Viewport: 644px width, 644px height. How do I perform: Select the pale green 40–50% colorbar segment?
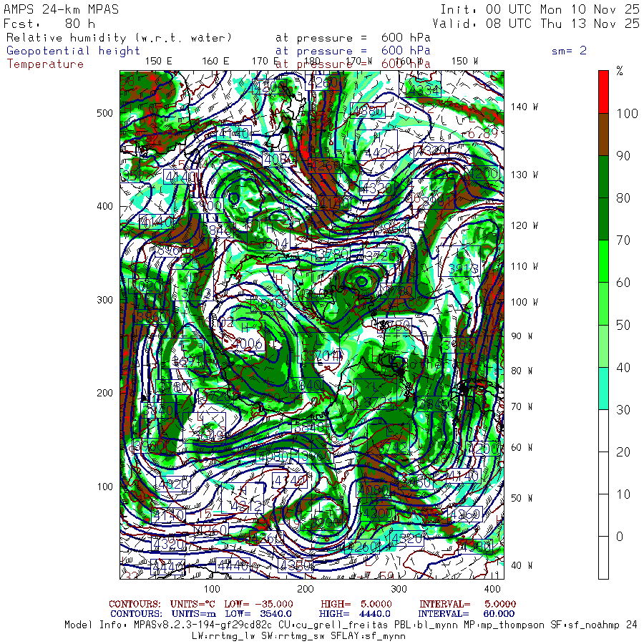tap(603, 346)
